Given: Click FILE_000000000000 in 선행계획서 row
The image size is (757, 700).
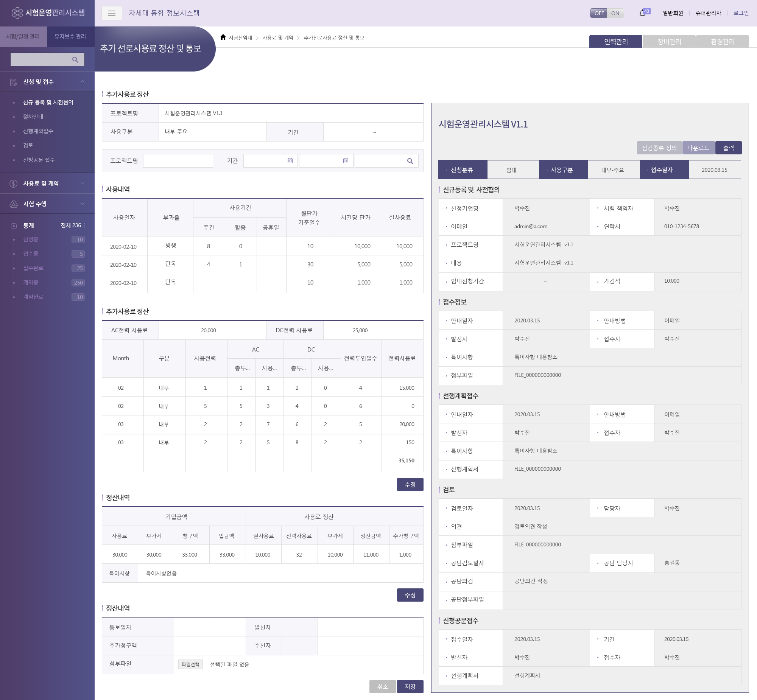Looking at the screenshot, I should pyautogui.click(x=537, y=469).
